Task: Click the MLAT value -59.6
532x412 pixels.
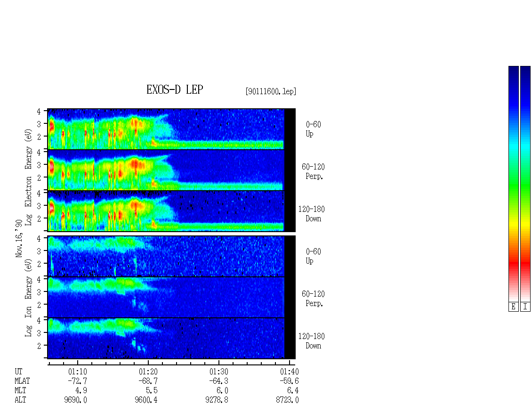Action: point(289,381)
